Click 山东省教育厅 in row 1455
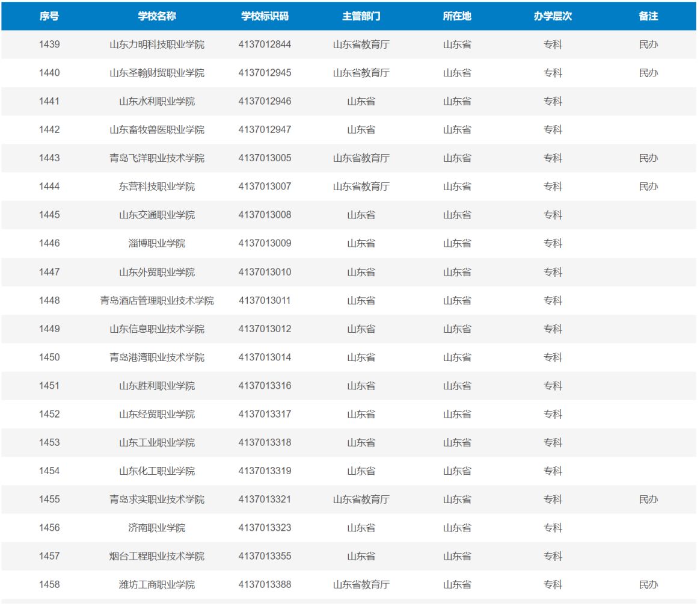Viewport: 700px width, 609px height. (x=361, y=499)
